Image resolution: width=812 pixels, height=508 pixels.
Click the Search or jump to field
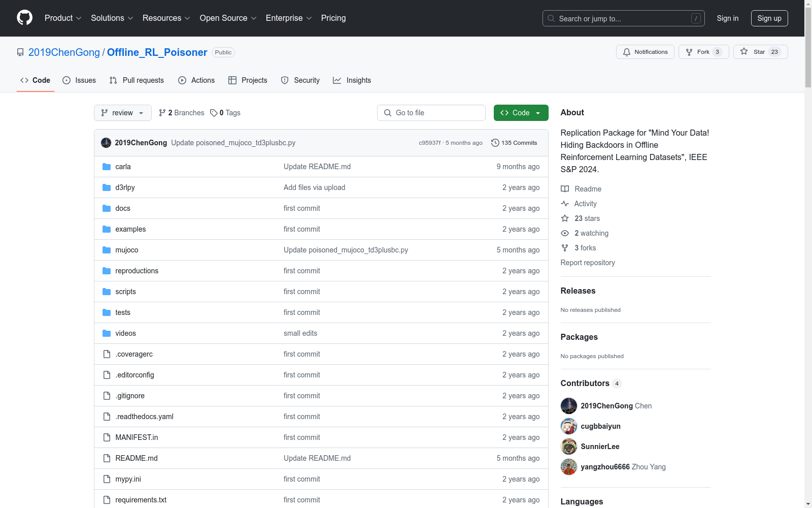(624, 18)
